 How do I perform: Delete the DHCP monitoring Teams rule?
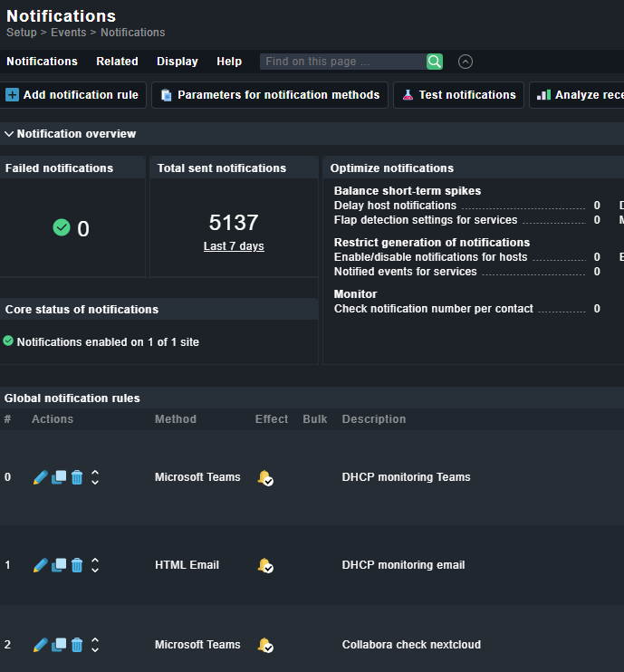click(77, 477)
